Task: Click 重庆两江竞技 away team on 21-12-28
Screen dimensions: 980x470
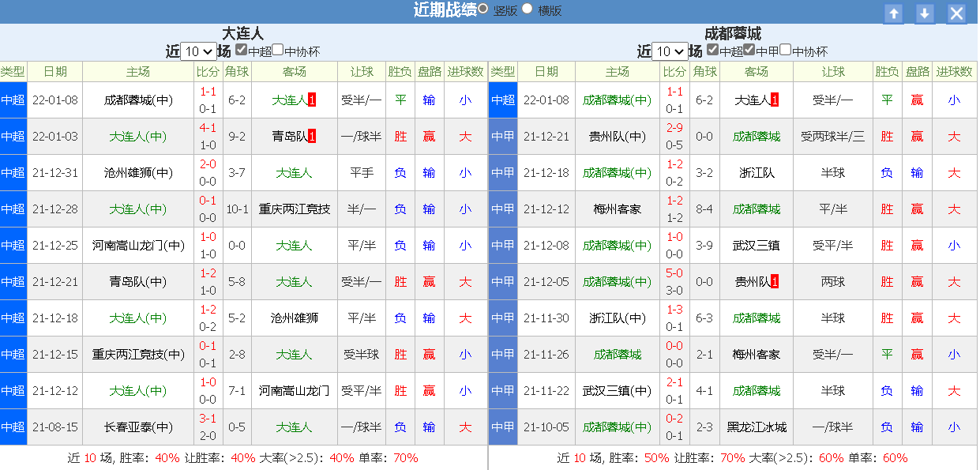Action: (x=295, y=209)
